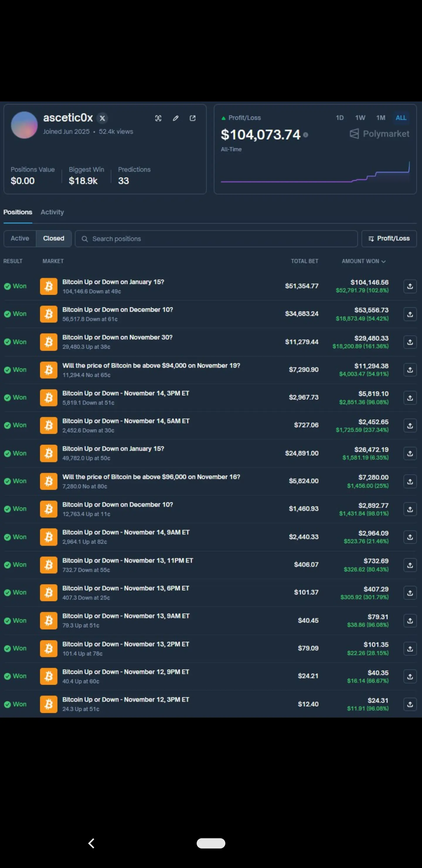
Task: Share the November 30 position
Action: click(410, 342)
